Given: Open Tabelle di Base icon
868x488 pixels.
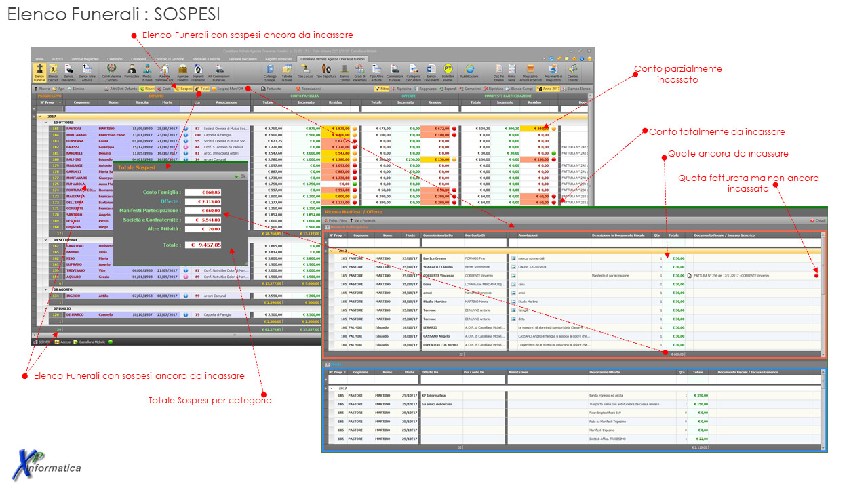Looking at the screenshot, I should tap(287, 73).
